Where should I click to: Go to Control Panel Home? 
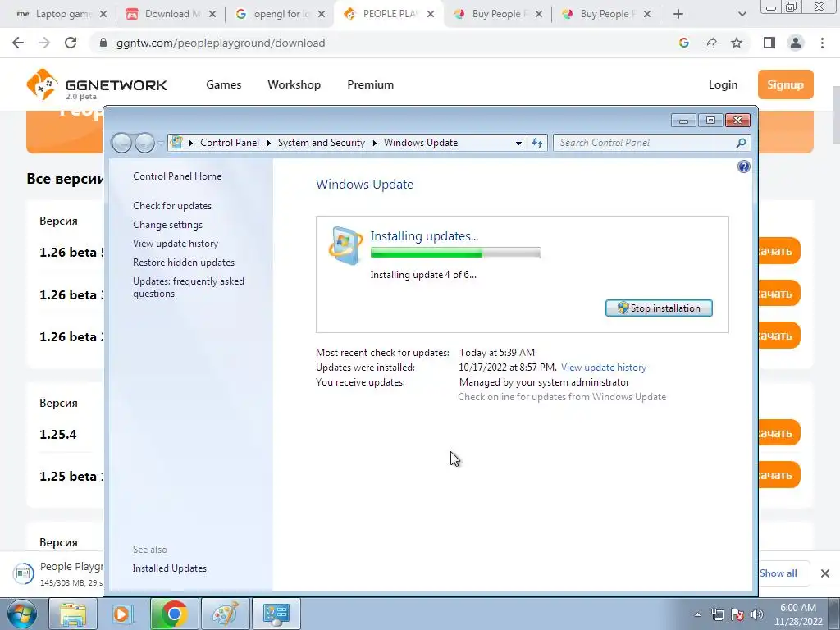click(177, 176)
